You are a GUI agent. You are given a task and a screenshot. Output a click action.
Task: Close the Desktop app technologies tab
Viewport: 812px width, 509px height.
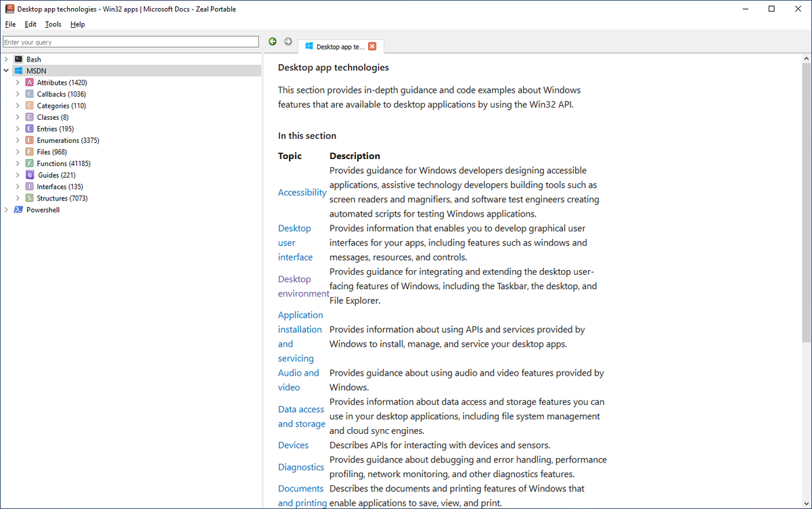(x=372, y=47)
